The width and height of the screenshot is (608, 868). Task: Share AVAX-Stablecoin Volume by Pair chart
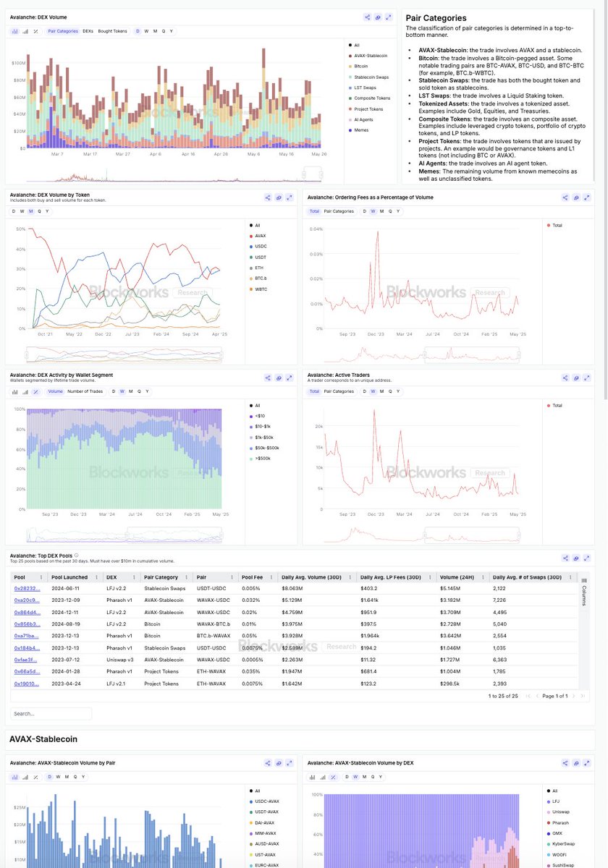coord(268,762)
